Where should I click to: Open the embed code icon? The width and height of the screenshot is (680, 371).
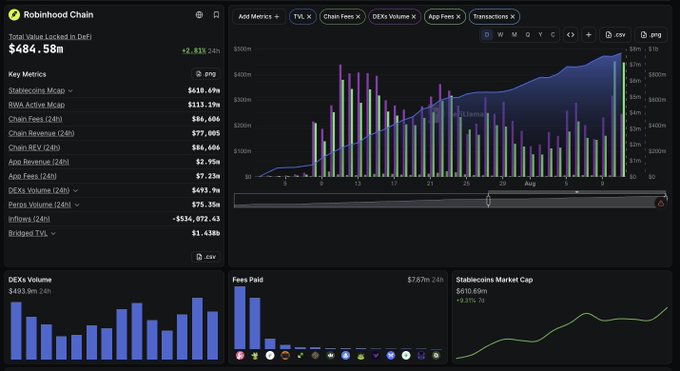click(x=571, y=35)
